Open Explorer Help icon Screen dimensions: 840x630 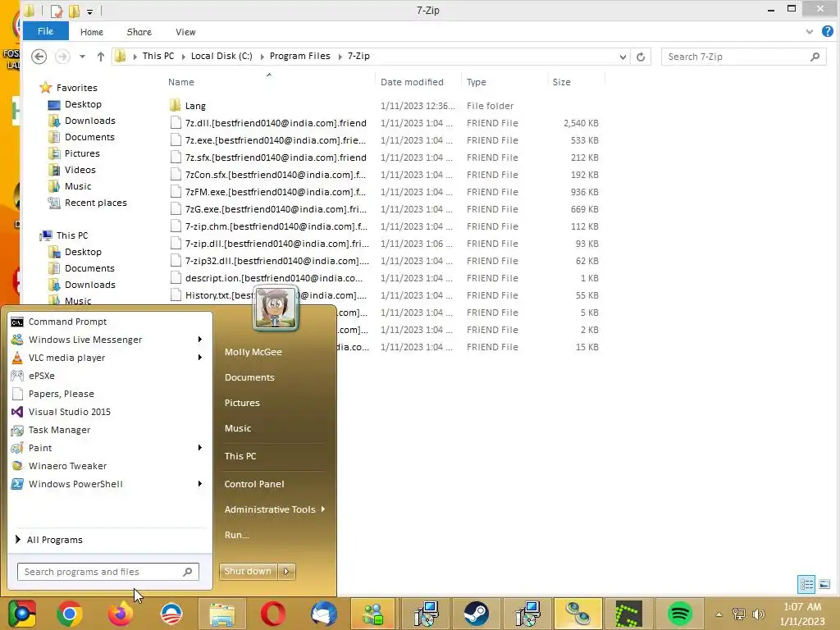827,32
